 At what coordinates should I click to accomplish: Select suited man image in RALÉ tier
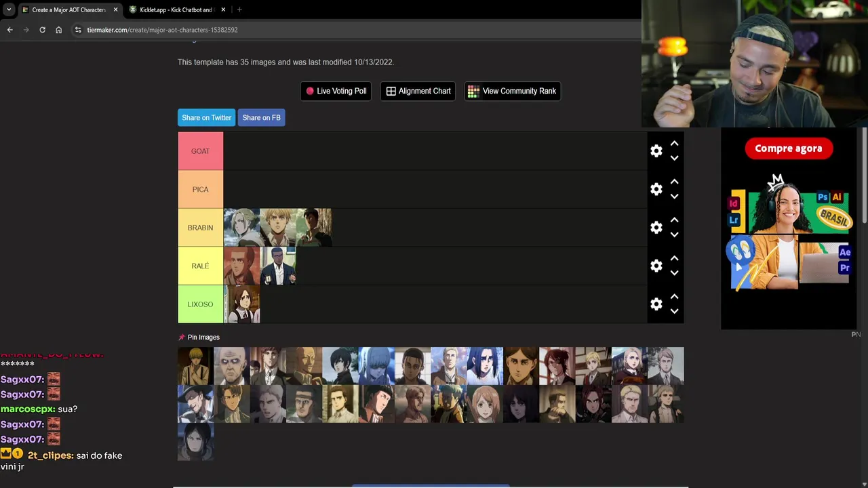click(278, 266)
